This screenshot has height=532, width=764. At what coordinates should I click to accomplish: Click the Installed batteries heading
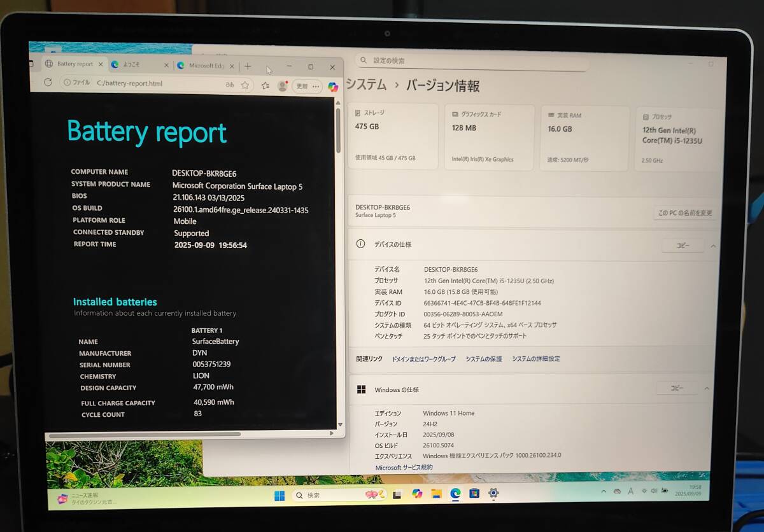click(x=115, y=302)
